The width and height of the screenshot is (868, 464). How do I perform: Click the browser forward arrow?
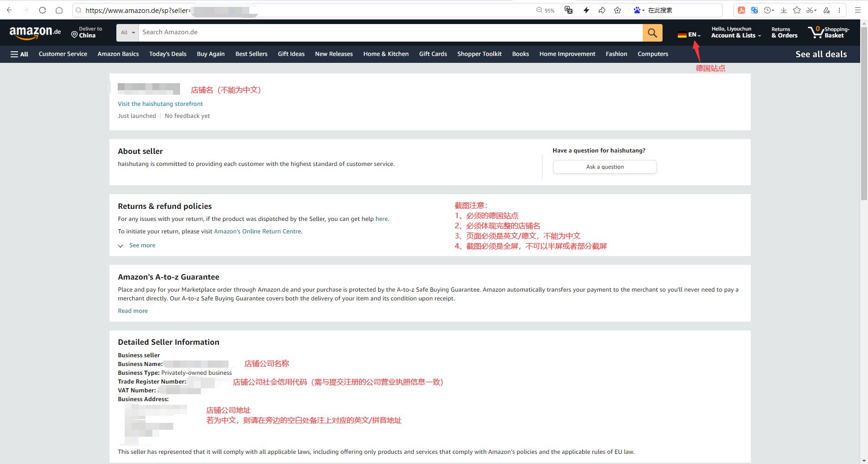click(x=26, y=10)
